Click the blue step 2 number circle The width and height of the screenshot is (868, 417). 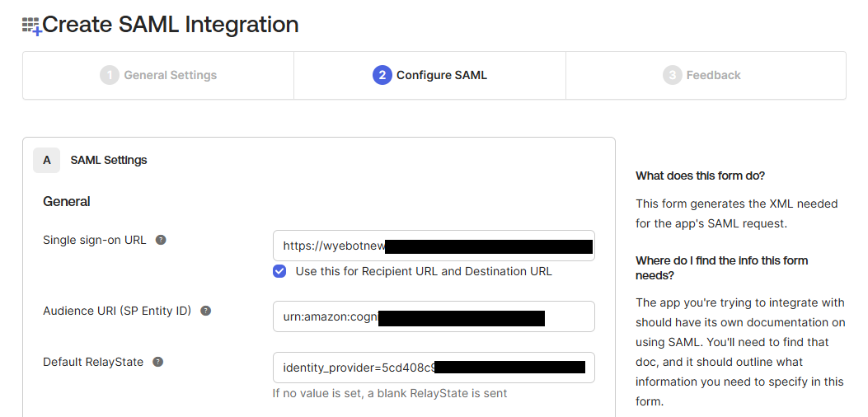click(x=382, y=75)
